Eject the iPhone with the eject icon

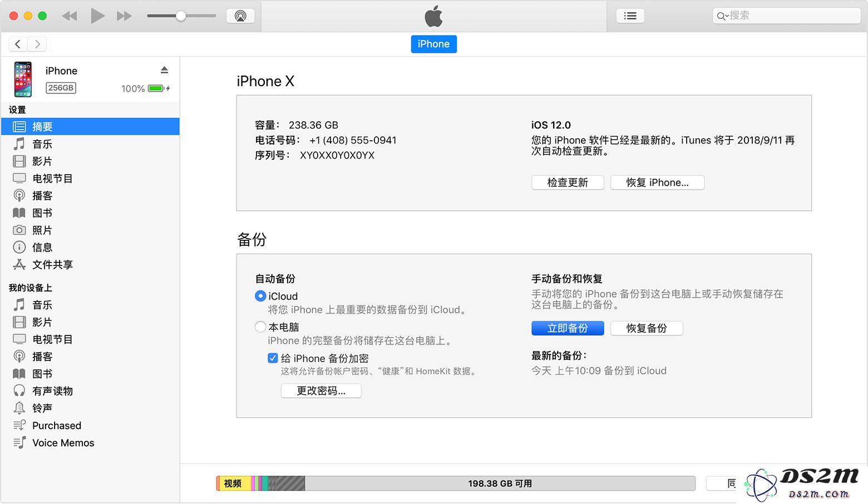click(x=164, y=70)
